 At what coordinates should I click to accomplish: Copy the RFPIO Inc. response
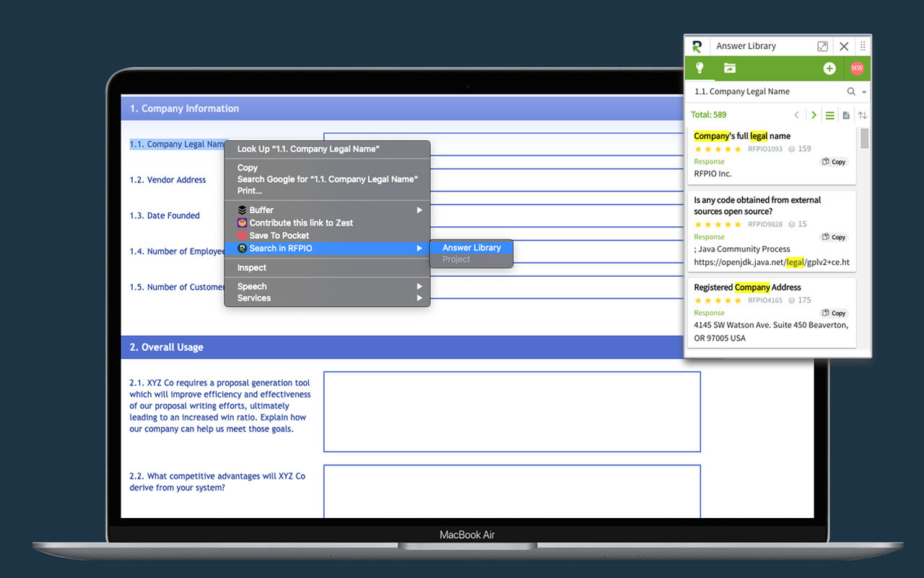(x=833, y=161)
